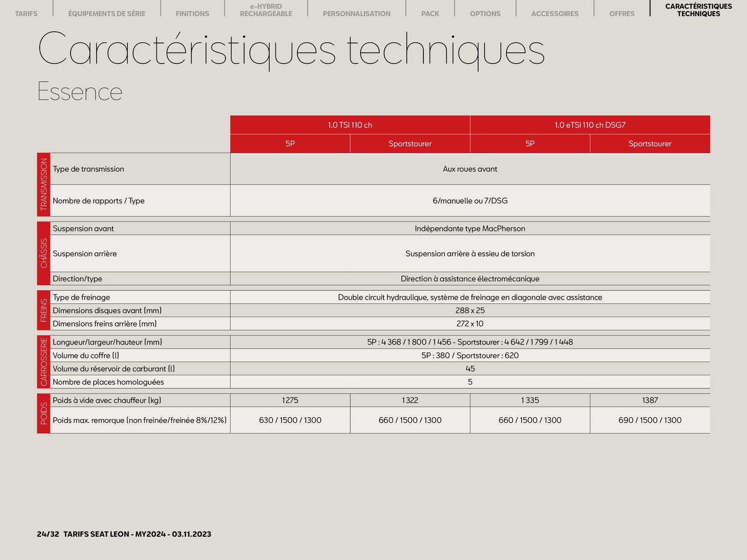This screenshot has width=747, height=560.
Task: Click 'Direction à assistance électromécanique' value
Action: 470,279
